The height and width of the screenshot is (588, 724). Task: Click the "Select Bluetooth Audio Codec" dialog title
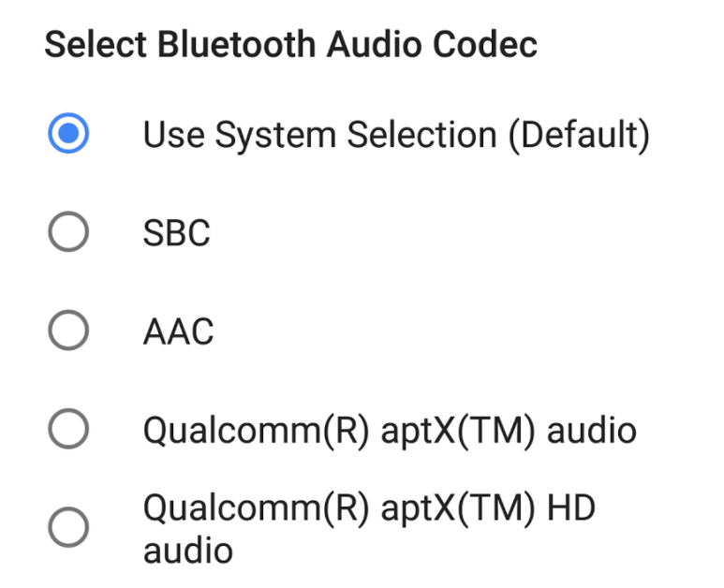[291, 45]
